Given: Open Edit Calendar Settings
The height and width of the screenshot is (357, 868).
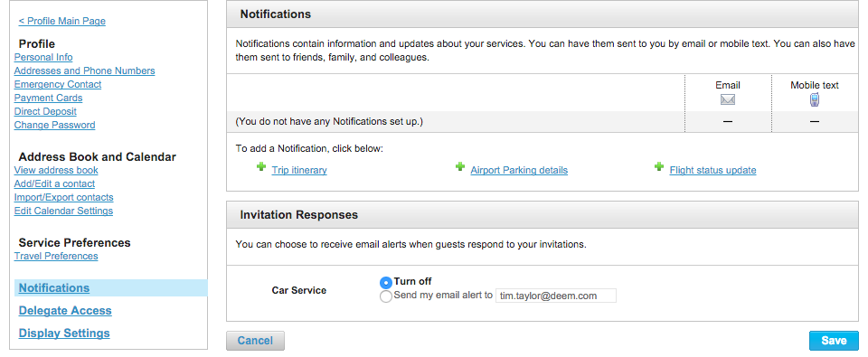Looking at the screenshot, I should [x=63, y=211].
